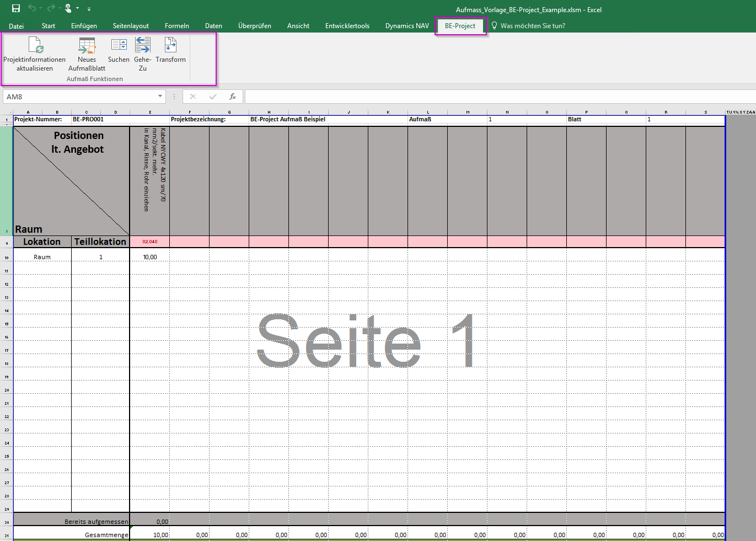756x541 pixels.
Task: Click the 'Was möchten Sie tun?' search box
Action: click(x=532, y=26)
